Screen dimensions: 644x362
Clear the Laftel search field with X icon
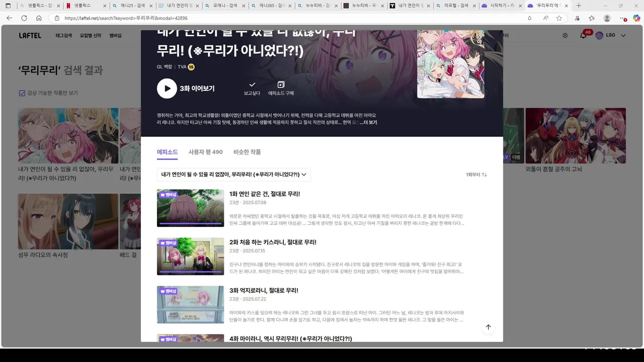coord(565,36)
